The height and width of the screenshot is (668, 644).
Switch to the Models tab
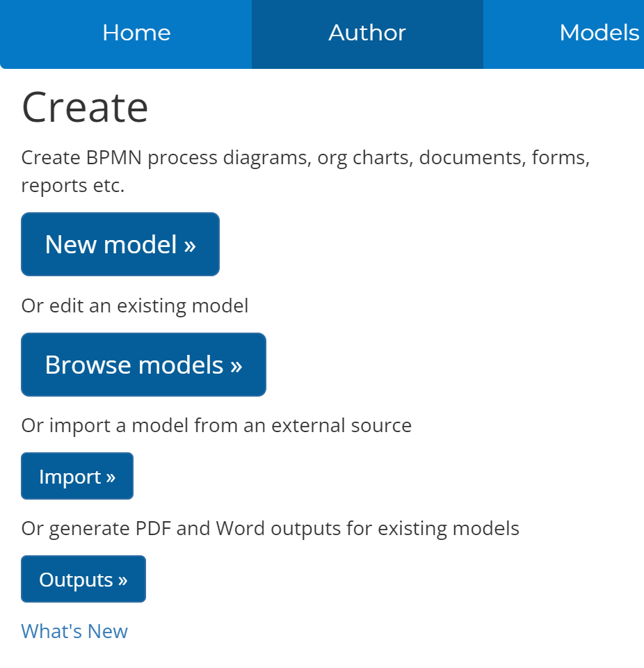pos(599,33)
